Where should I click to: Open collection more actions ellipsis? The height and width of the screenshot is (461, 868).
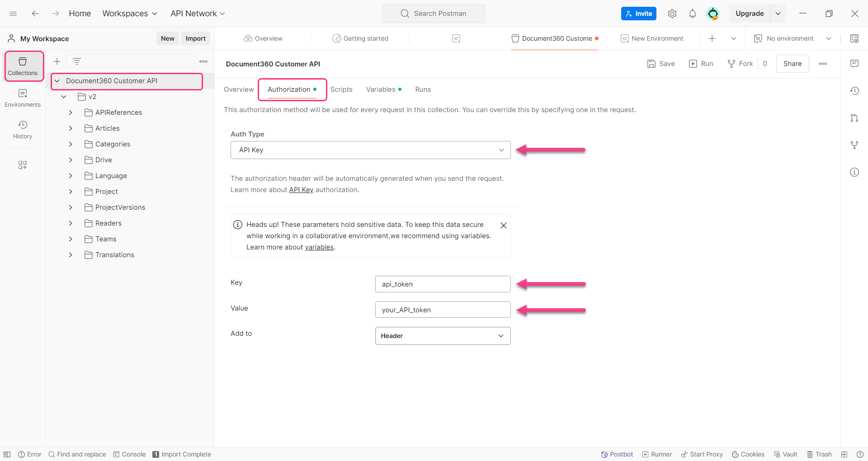click(x=823, y=64)
